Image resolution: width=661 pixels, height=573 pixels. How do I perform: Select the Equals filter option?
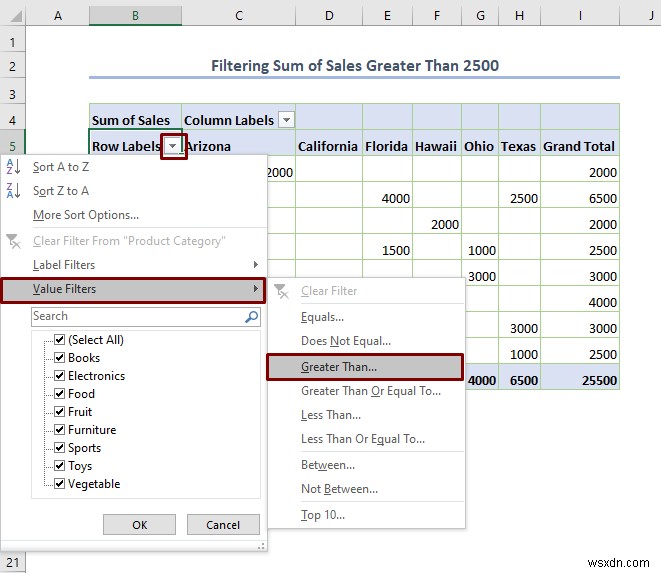click(366, 317)
